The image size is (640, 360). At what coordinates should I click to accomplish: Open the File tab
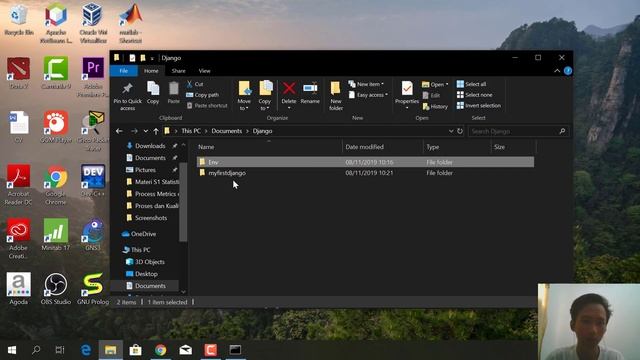click(124, 71)
